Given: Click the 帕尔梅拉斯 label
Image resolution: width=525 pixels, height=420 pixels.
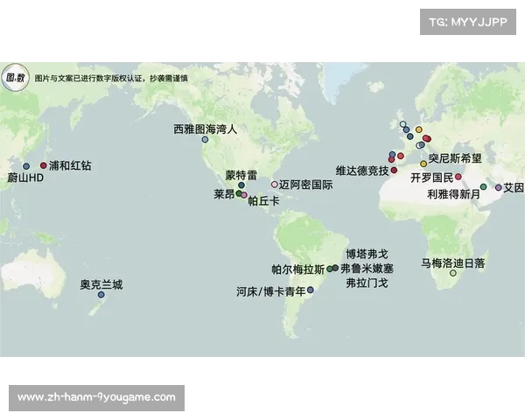Looking at the screenshot, I should pos(298,269).
